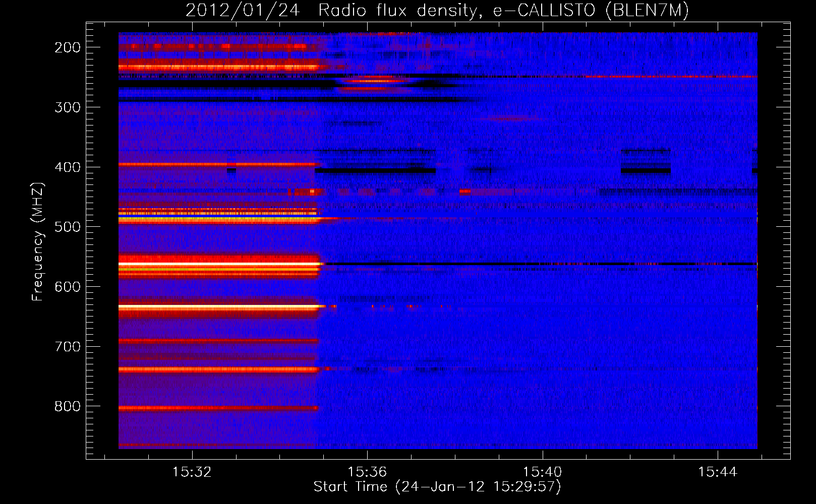
Task: Click the 15:40 time tick label
Action: tap(542, 472)
